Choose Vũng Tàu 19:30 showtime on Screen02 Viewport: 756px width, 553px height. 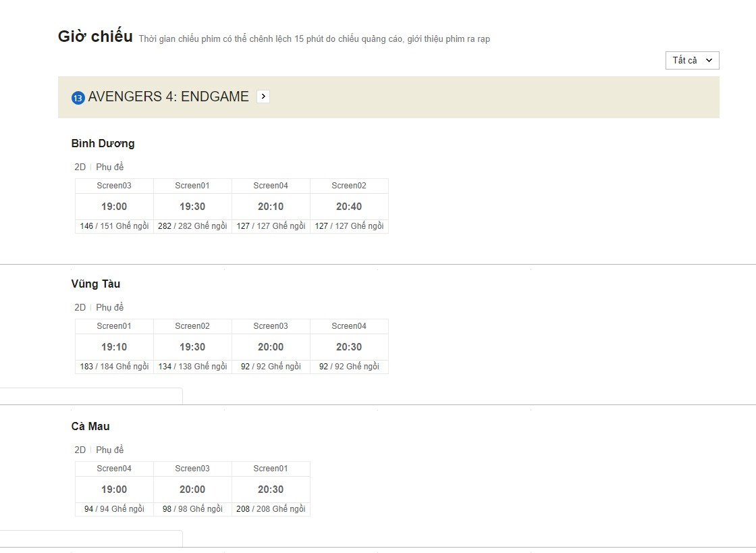(192, 347)
